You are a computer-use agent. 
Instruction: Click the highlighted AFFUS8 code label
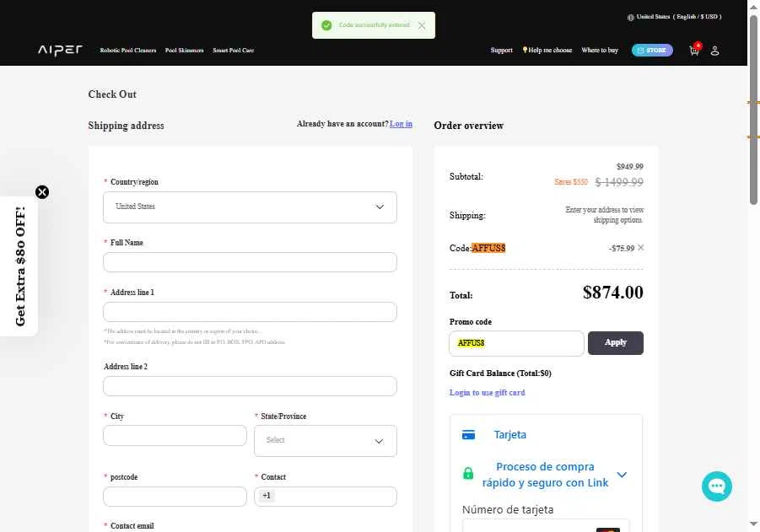pos(488,248)
